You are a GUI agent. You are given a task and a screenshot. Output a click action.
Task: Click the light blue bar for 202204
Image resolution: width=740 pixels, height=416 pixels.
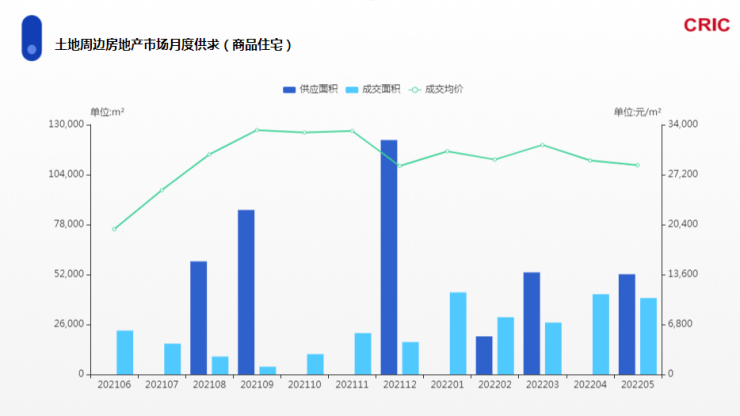coord(601,334)
